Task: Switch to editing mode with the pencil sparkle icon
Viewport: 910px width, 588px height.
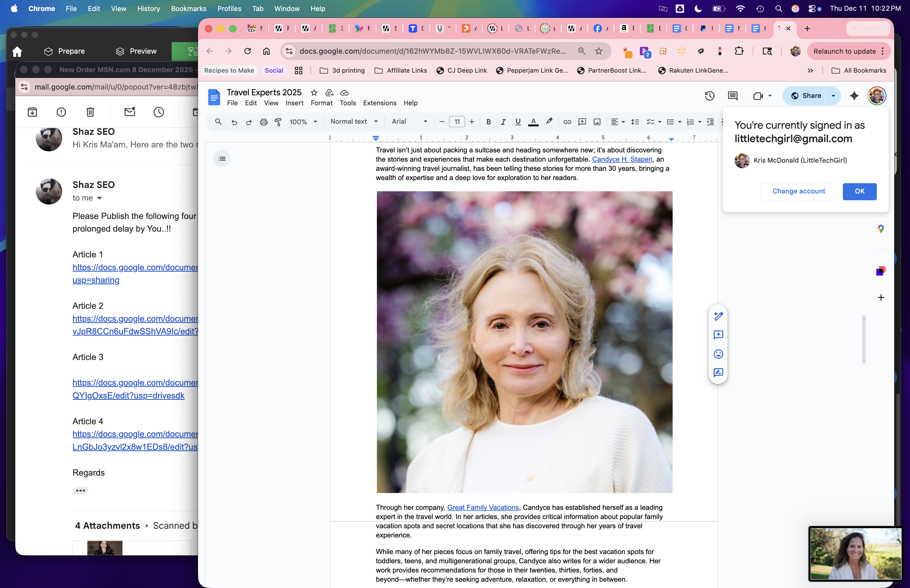Action: [718, 316]
